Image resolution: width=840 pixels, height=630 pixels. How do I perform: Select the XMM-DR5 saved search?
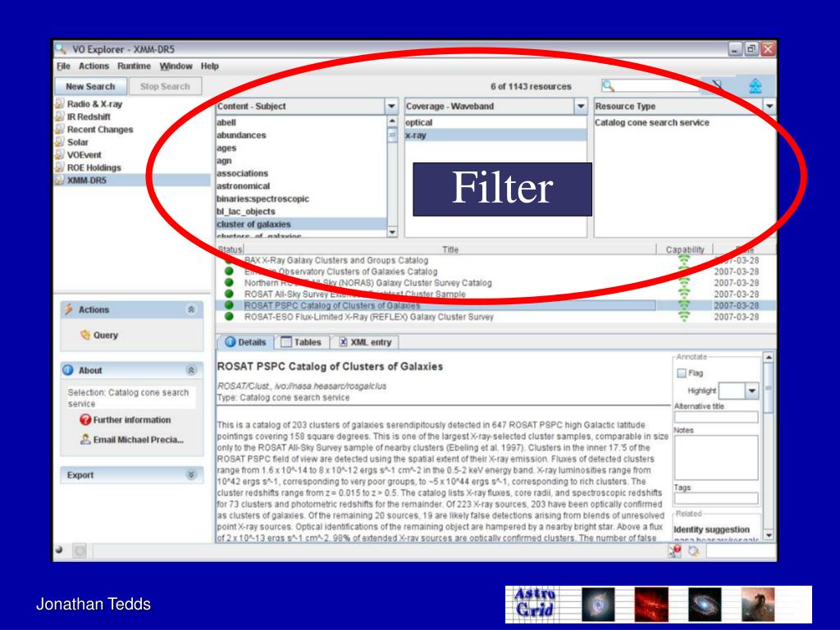click(87, 180)
